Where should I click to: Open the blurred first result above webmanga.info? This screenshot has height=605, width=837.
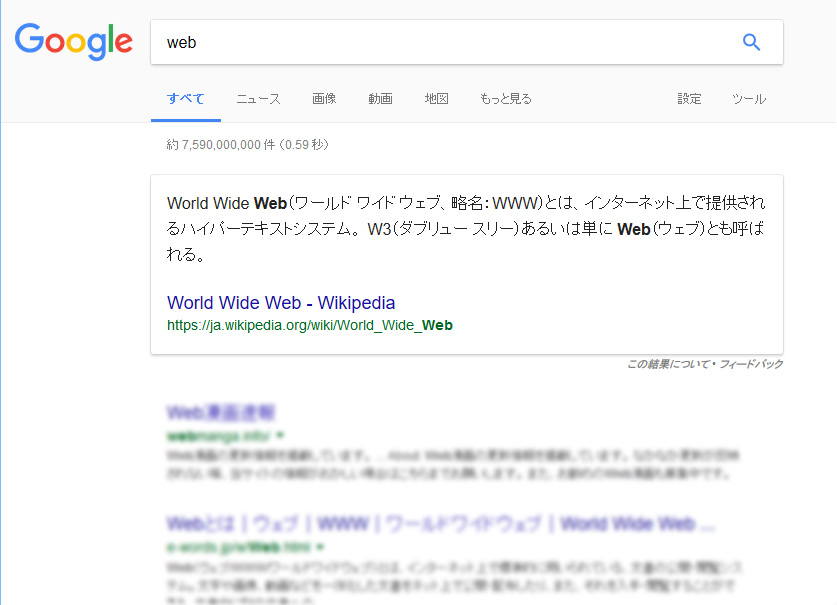coord(220,412)
